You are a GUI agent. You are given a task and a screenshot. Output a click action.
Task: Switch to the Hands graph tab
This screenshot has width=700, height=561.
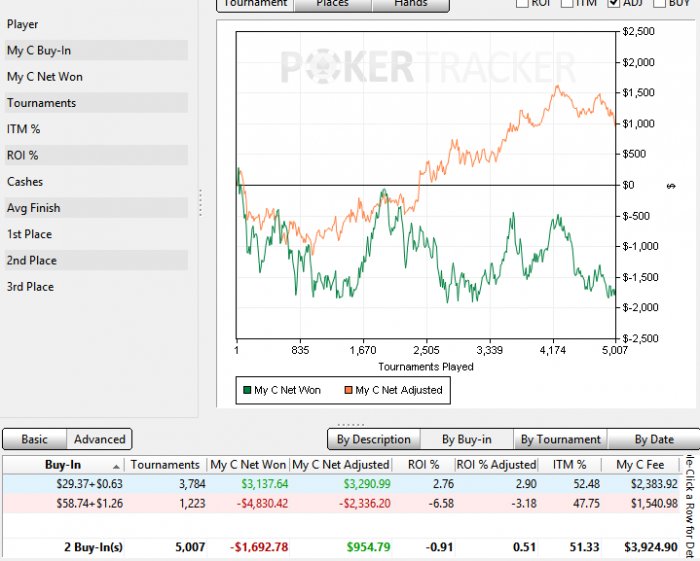click(x=411, y=4)
